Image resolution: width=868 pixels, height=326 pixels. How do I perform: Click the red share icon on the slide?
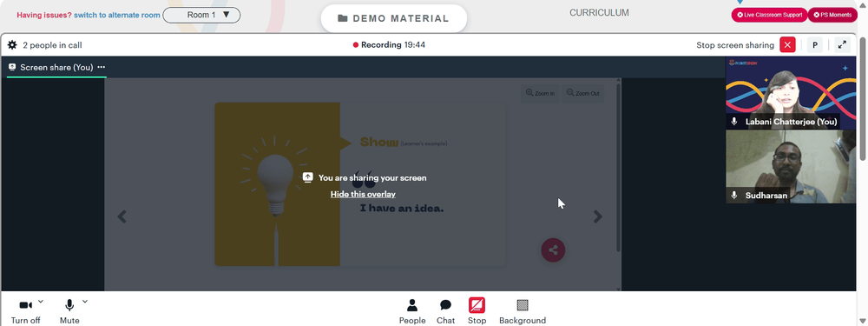[x=553, y=250]
